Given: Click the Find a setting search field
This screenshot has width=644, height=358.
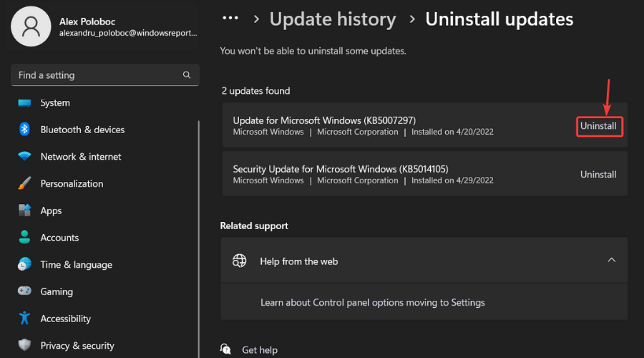Looking at the screenshot, I should (x=105, y=74).
